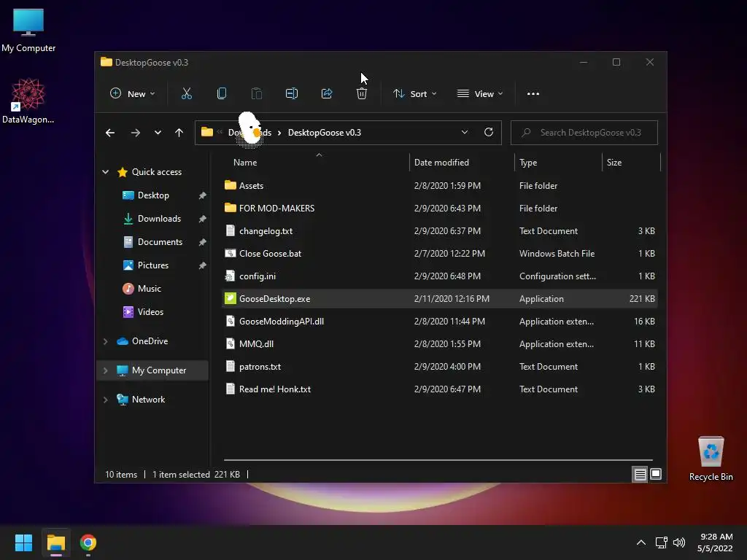Screen dimensions: 747x560
Task: Open Music in the sidebar
Action: (149, 289)
